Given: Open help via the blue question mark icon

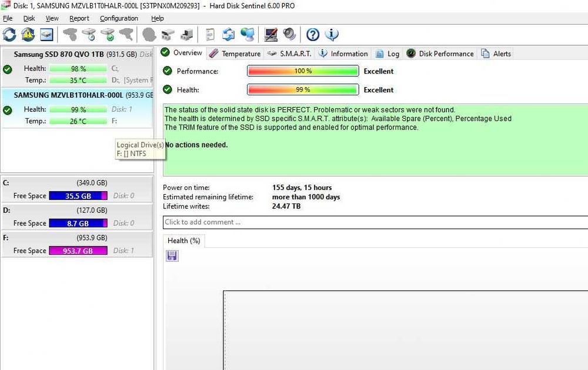Looking at the screenshot, I should coord(313,35).
